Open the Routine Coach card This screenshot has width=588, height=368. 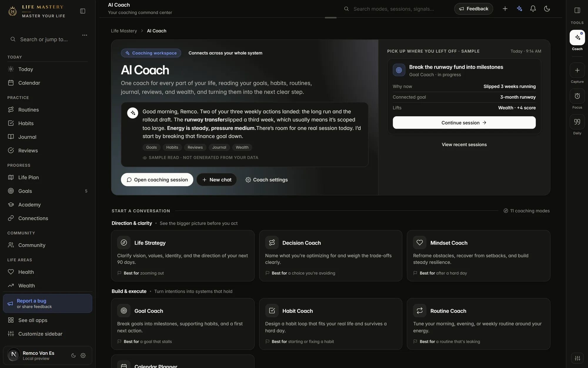click(x=478, y=324)
